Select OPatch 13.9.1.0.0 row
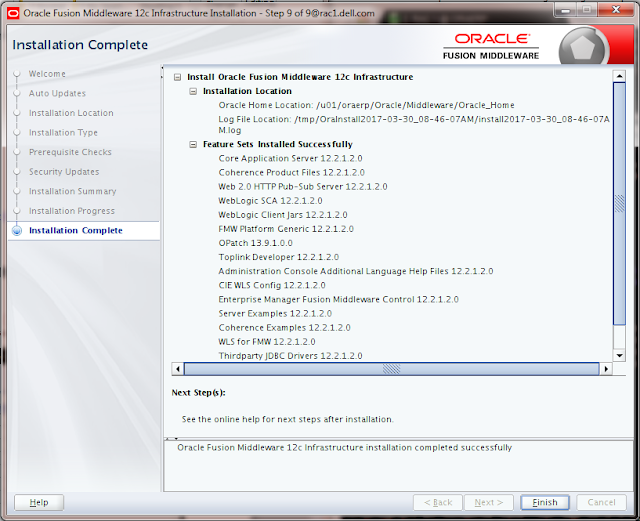640x521 pixels. click(256, 243)
